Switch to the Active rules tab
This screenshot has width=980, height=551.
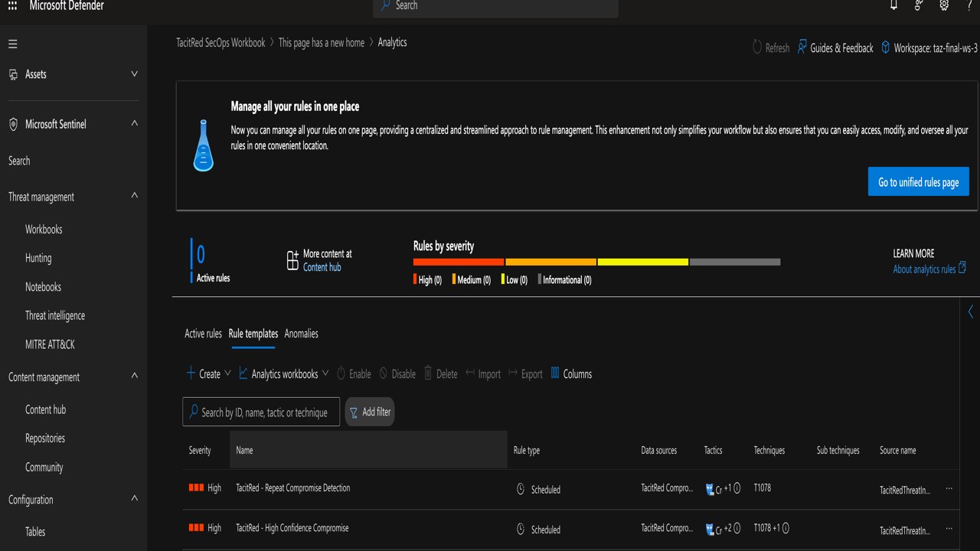[x=203, y=334]
